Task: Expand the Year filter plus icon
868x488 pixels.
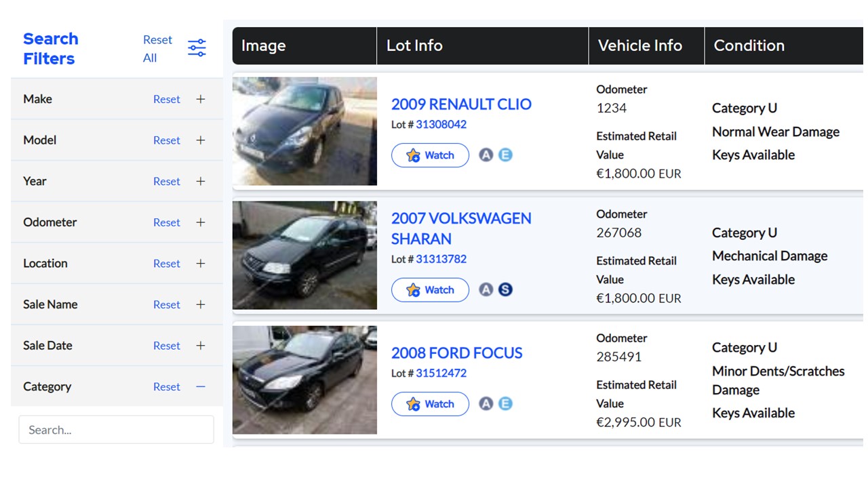Action: click(x=201, y=181)
